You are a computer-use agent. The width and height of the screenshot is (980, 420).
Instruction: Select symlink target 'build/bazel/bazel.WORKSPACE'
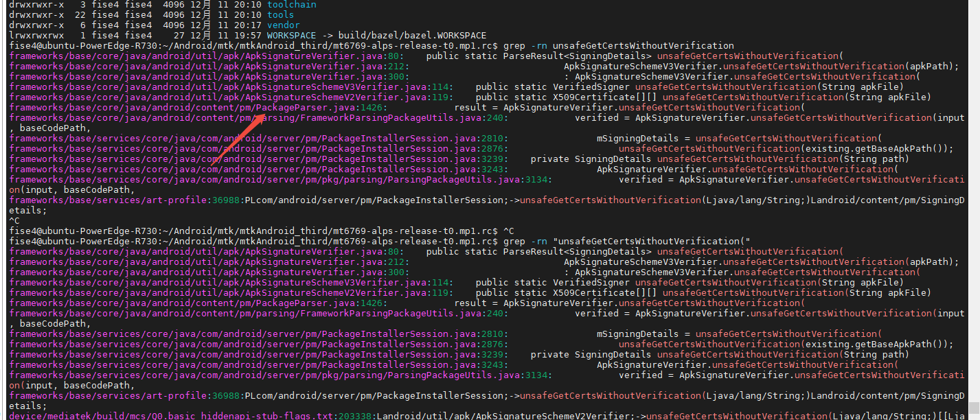413,35
